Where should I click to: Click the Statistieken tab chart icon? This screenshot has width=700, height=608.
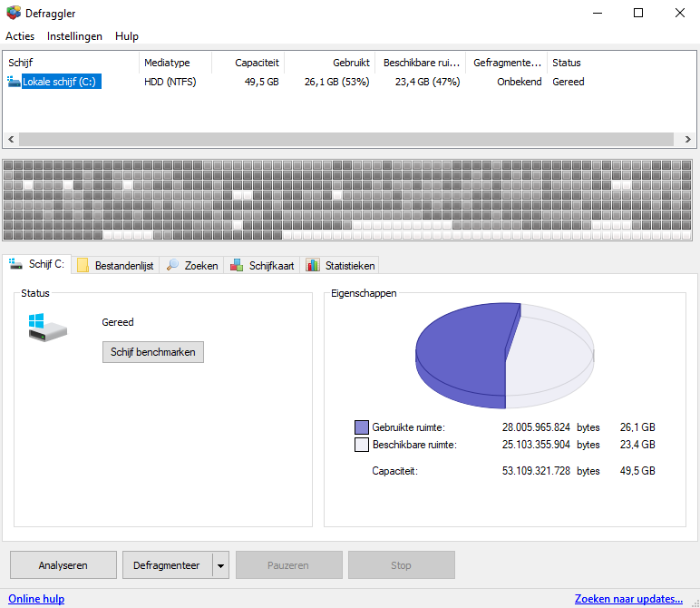[313, 265]
